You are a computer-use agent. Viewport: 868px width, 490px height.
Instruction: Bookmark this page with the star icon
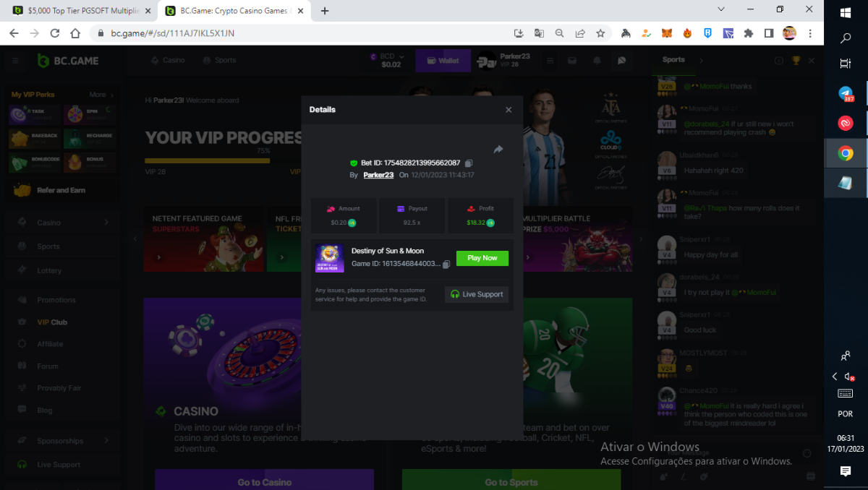(600, 33)
